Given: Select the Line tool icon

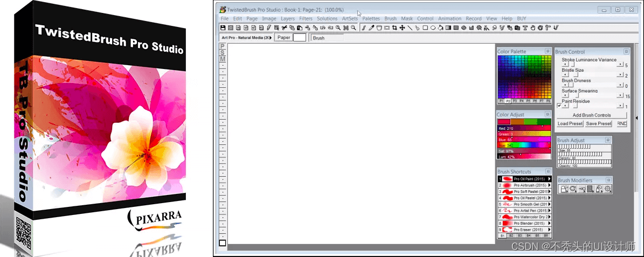Looking at the screenshot, I should (x=410, y=27).
